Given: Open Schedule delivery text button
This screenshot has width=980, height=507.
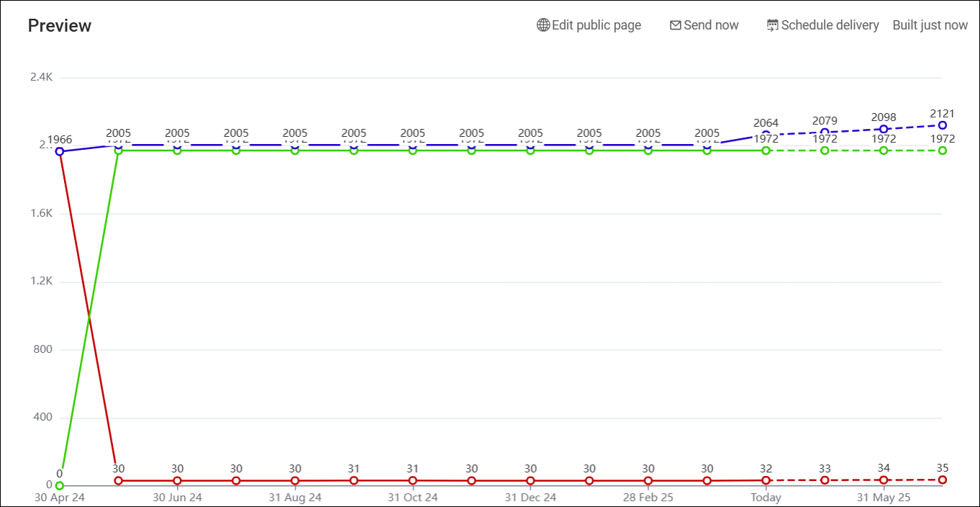Looking at the screenshot, I should [830, 25].
